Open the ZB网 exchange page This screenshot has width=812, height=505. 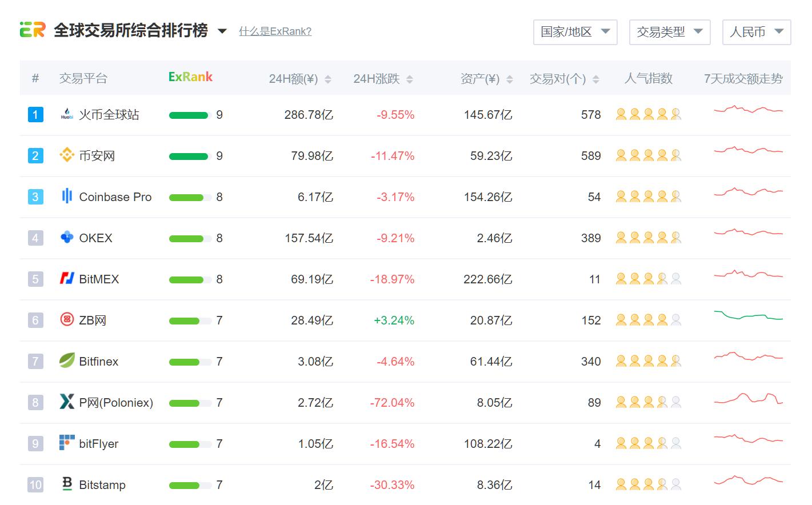click(93, 320)
